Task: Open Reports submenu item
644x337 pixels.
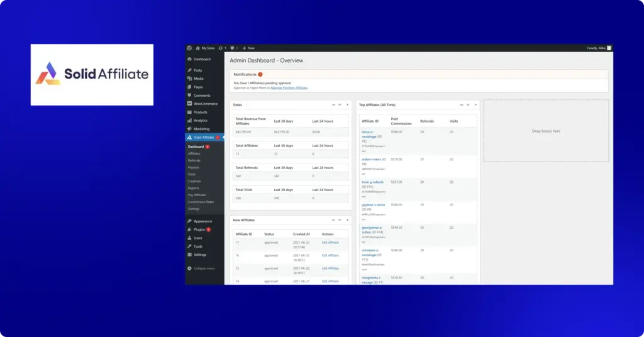Action: pyautogui.click(x=194, y=188)
